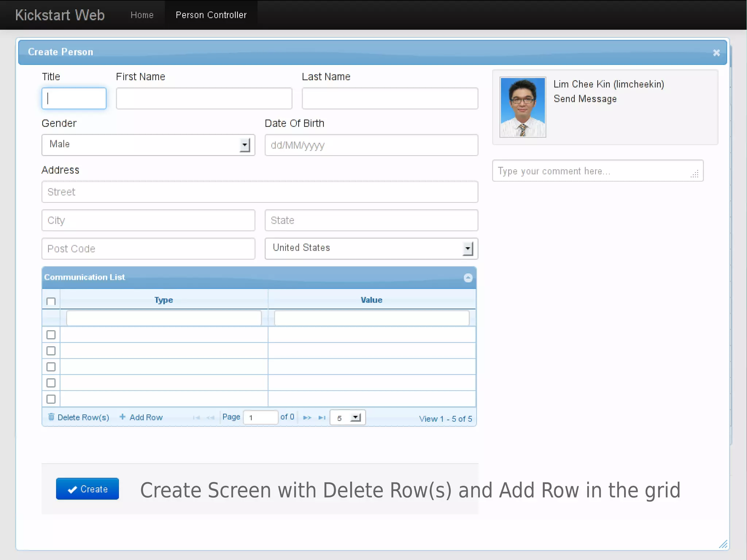Go to first page in grid pager
This screenshot has height=560, width=747.
(x=196, y=417)
